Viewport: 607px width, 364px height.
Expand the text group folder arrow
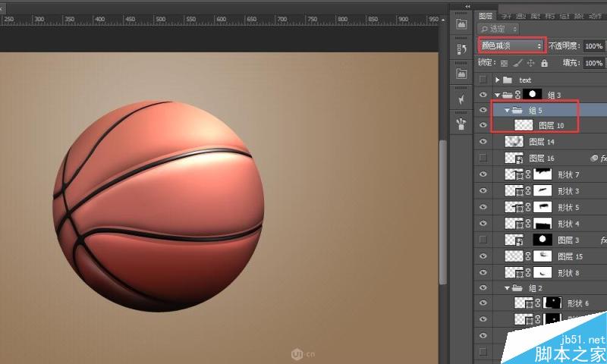pos(498,80)
